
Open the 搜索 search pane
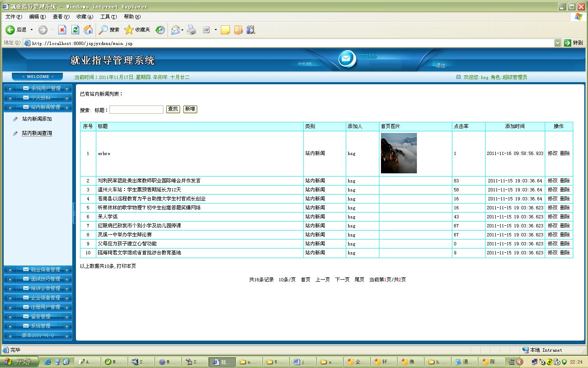pyautogui.click(x=109, y=30)
